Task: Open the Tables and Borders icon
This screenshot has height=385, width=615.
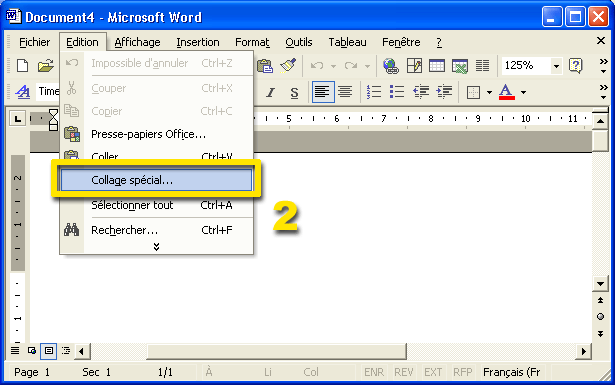Action: [x=414, y=65]
